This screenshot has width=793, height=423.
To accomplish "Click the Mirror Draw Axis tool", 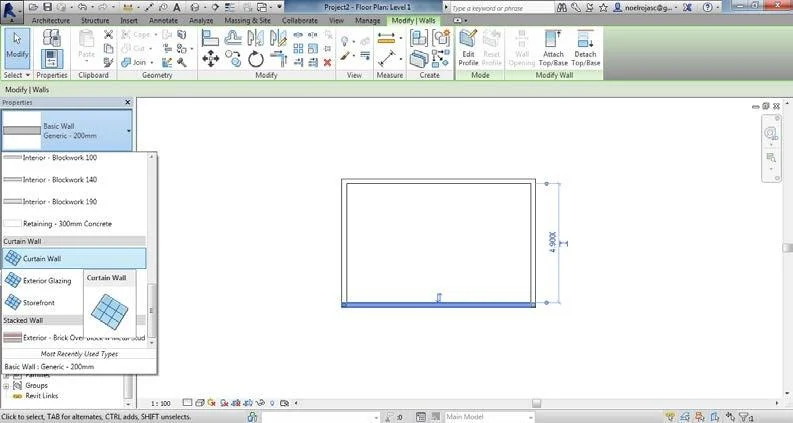I will 278,38.
